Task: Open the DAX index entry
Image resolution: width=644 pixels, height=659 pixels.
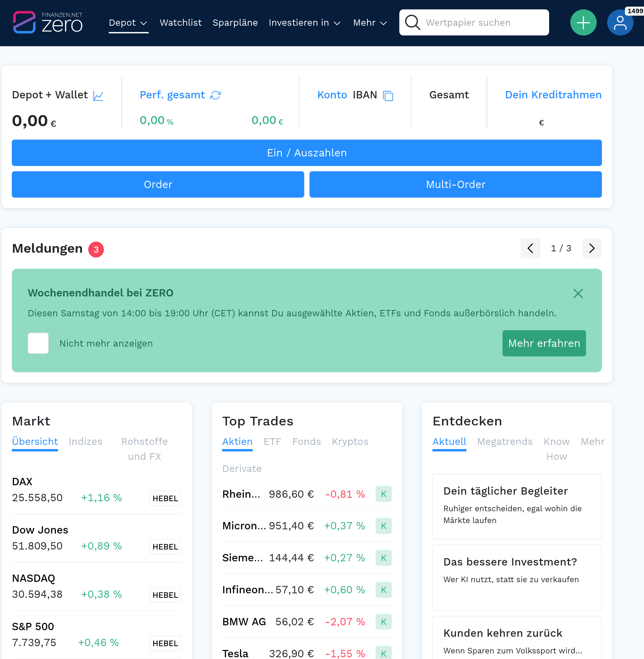Action: [97, 490]
